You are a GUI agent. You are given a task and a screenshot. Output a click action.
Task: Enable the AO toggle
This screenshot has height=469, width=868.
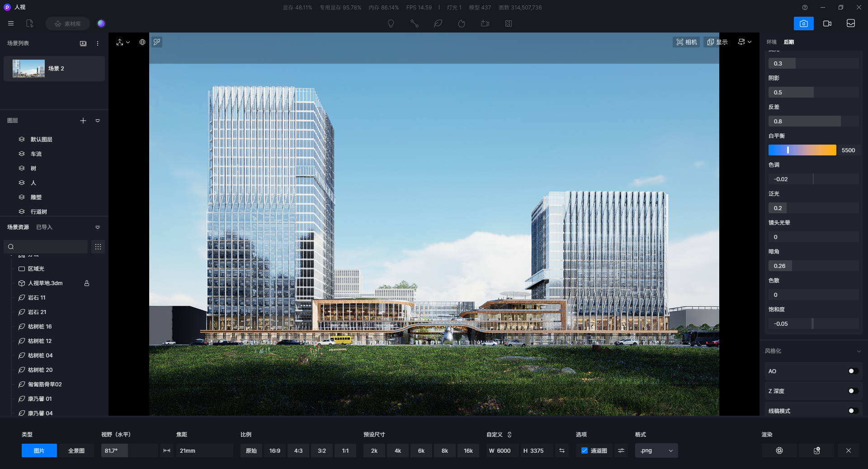(853, 371)
